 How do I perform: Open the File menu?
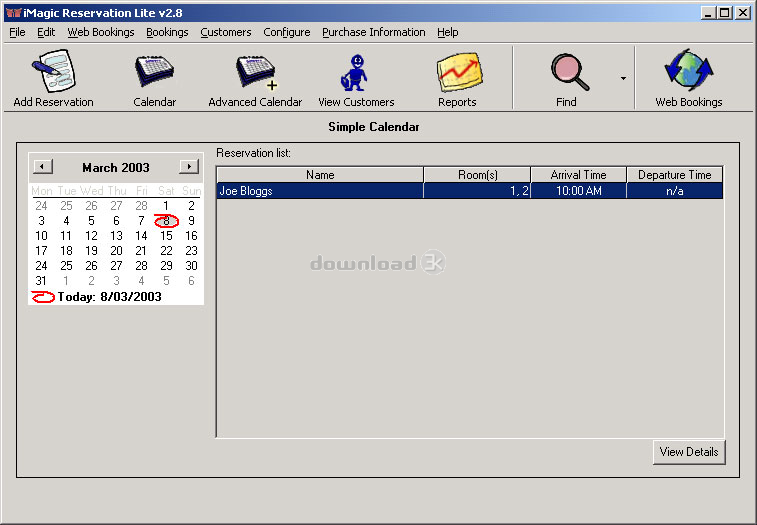(x=17, y=32)
